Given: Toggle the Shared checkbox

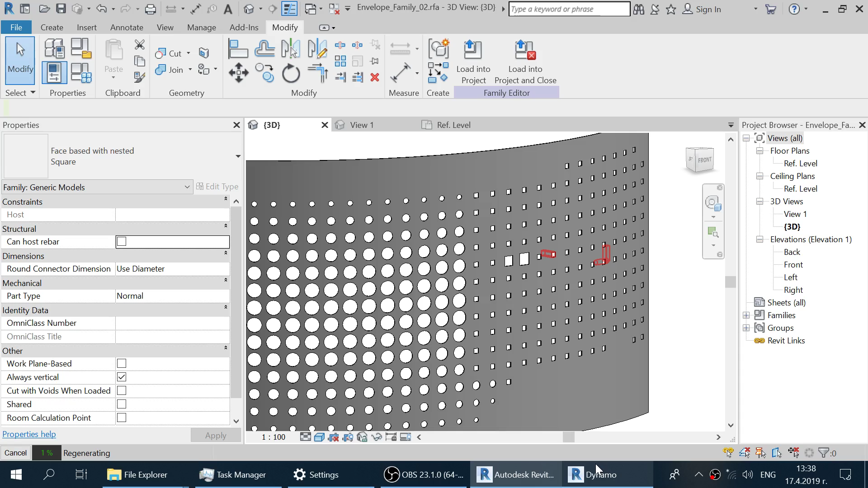Looking at the screenshot, I should pyautogui.click(x=122, y=404).
